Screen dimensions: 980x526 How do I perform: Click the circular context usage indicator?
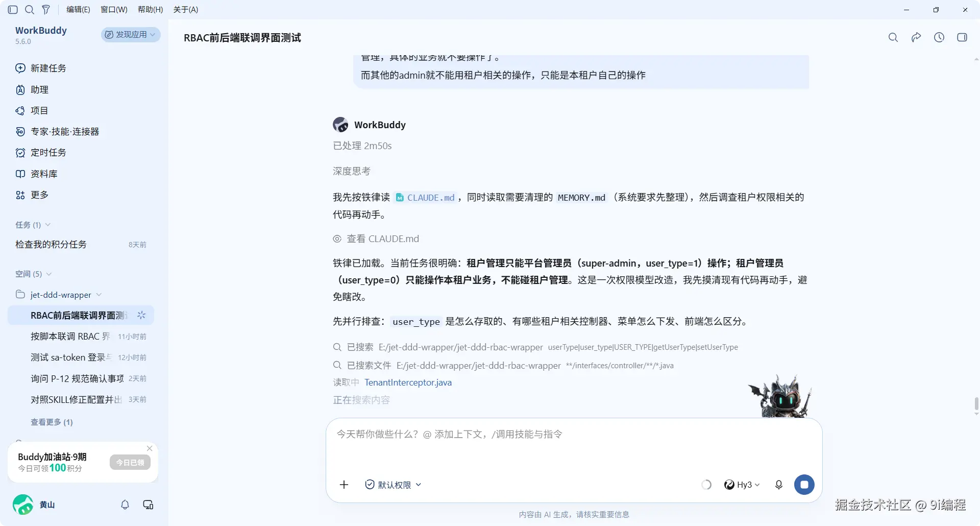pos(706,485)
